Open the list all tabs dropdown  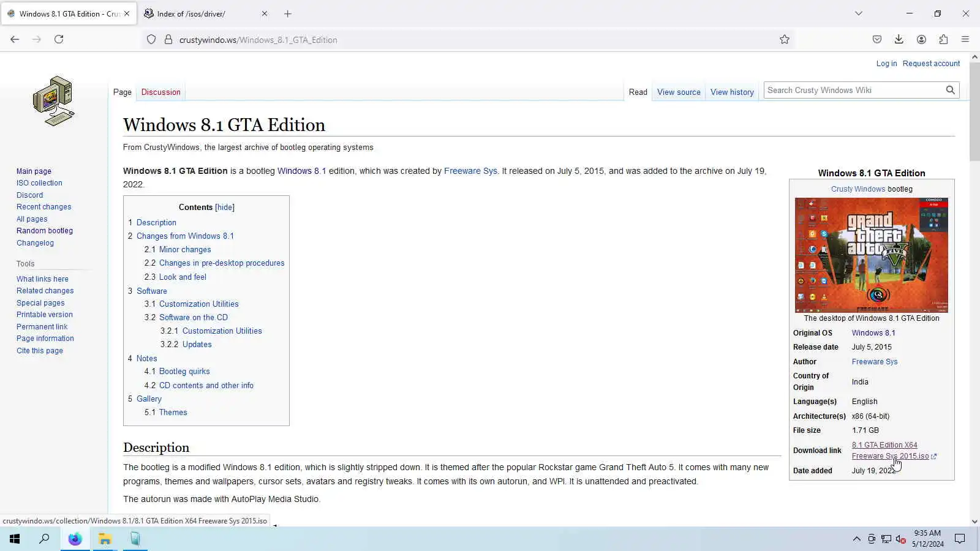tap(859, 13)
